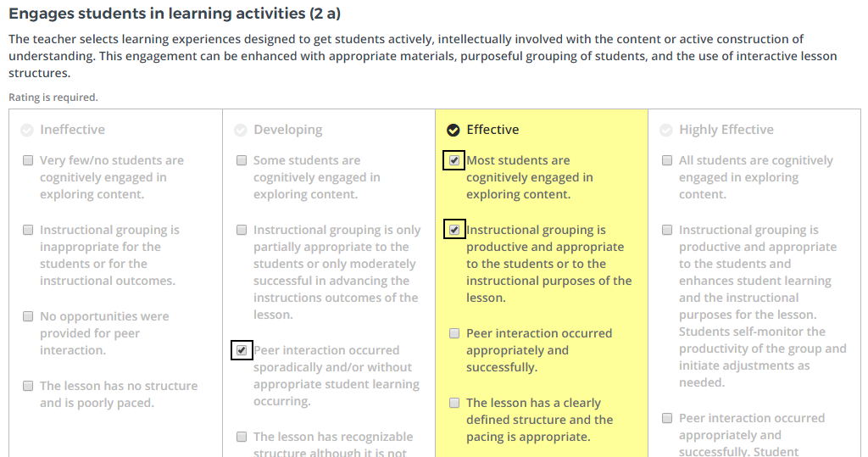
Task: Check 'Instructional grouping is inappropriate' box
Action: point(28,230)
